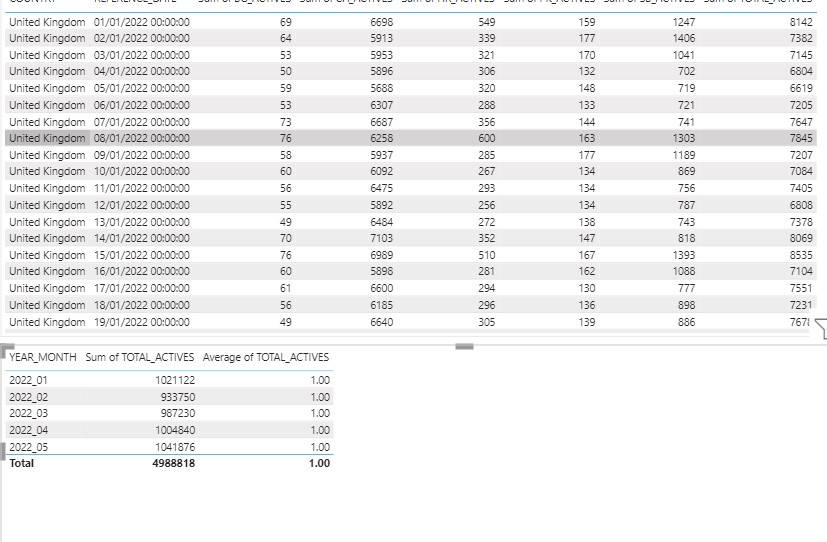This screenshot has height=542, width=827.
Task: Click the grand total 4988818
Action: 174,463
